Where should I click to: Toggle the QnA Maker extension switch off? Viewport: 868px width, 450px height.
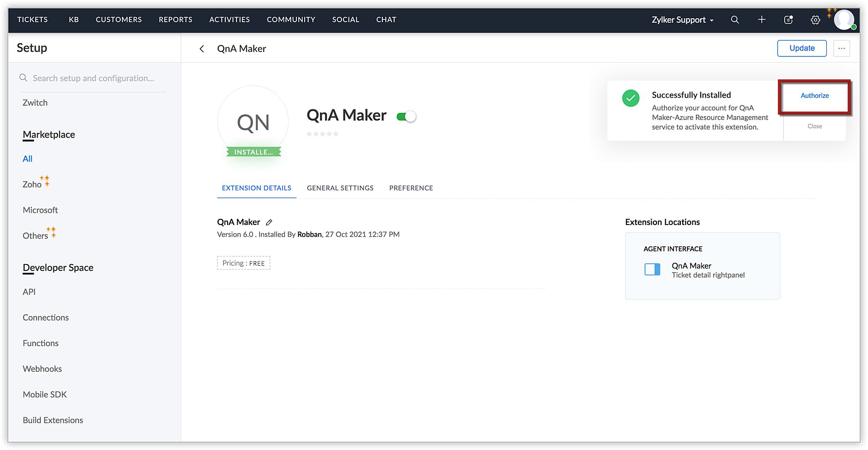tap(406, 116)
